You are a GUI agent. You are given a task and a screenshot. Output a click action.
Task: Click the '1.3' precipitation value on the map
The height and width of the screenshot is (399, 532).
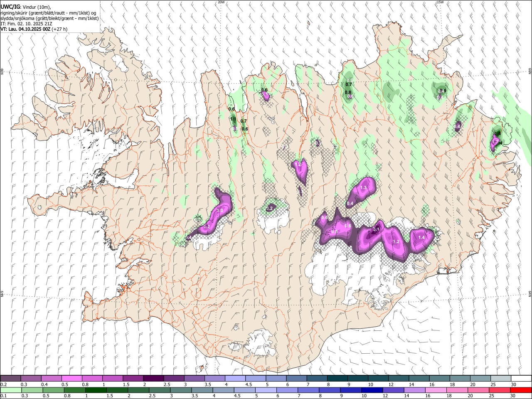click(363, 188)
